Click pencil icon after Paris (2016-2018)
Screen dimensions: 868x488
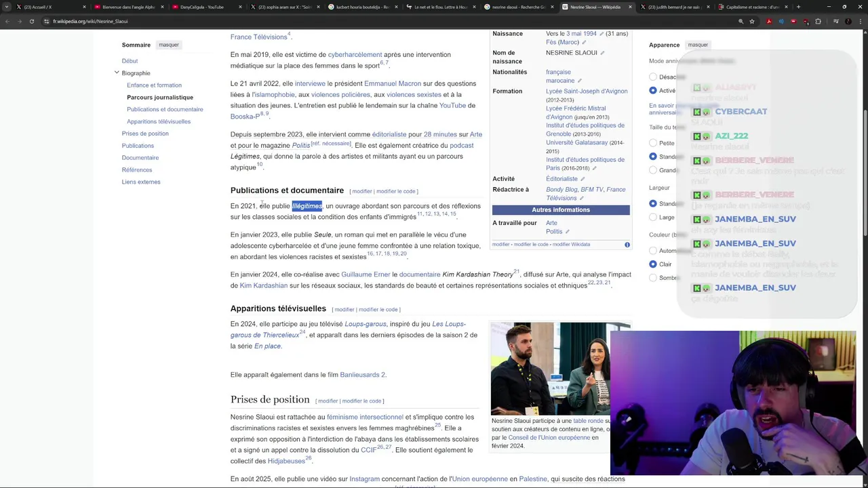tap(594, 168)
